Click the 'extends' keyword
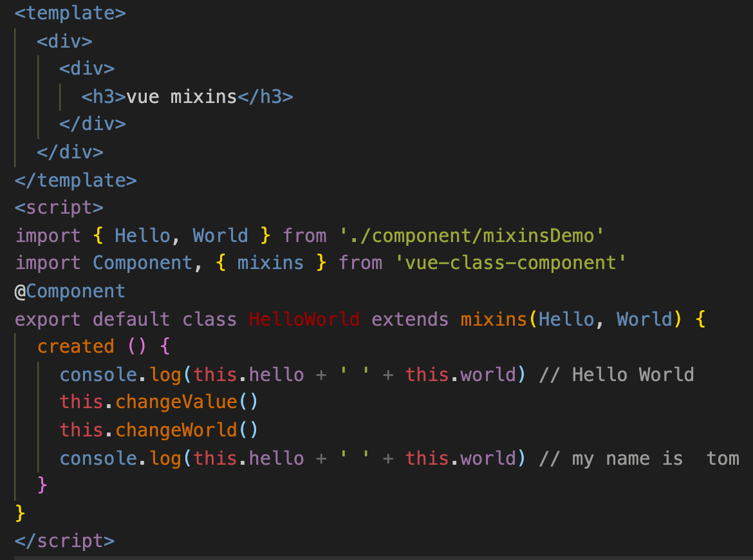This screenshot has width=753, height=560. pos(410,319)
